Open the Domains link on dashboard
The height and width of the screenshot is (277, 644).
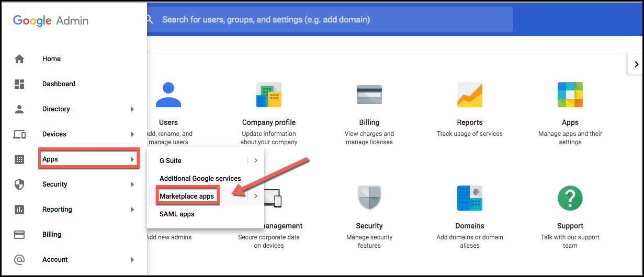[470, 226]
